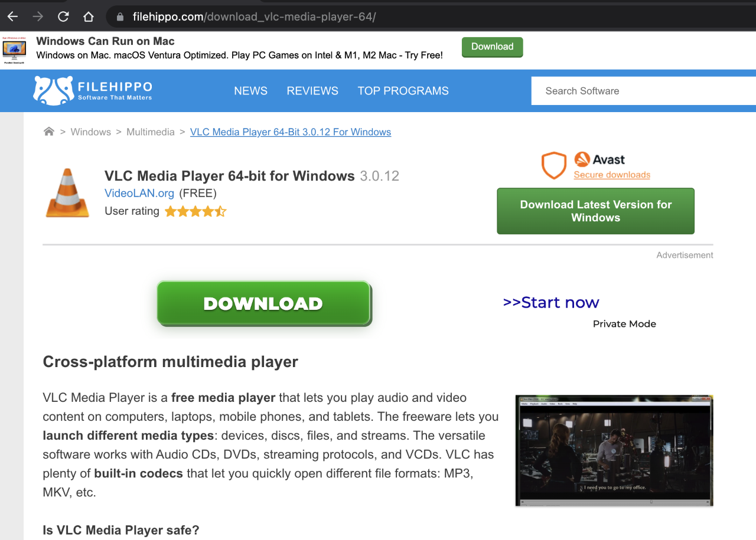The height and width of the screenshot is (540, 756).
Task: Click Download Latest Version for Windows
Action: pyautogui.click(x=596, y=211)
